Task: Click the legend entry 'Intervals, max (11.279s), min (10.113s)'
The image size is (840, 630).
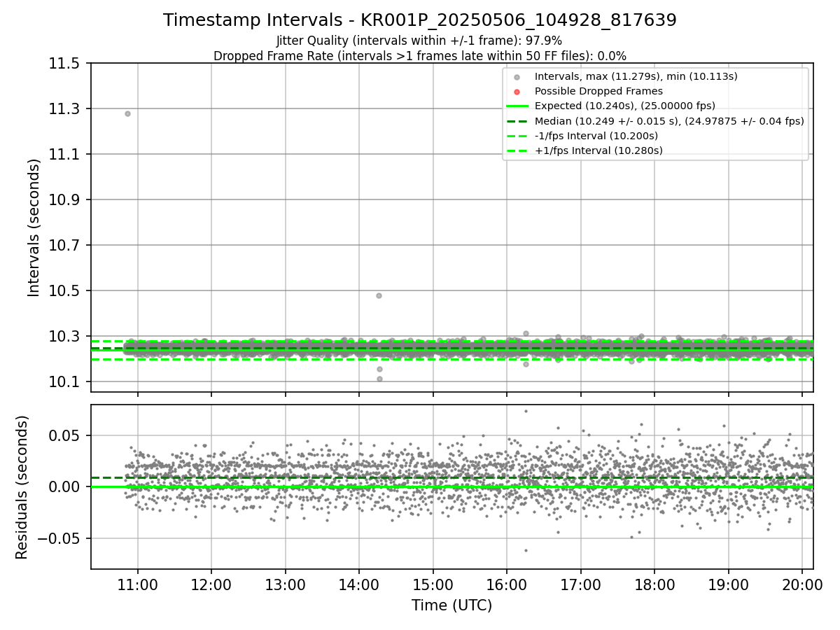Action: 636,76
